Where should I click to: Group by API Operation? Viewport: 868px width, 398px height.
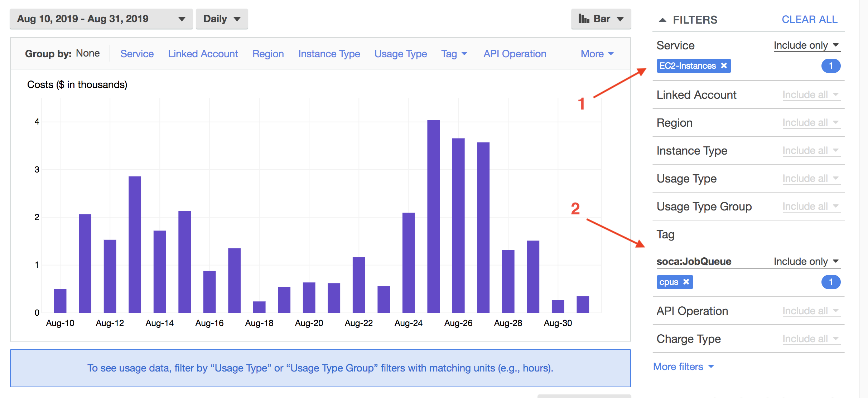[x=515, y=54]
